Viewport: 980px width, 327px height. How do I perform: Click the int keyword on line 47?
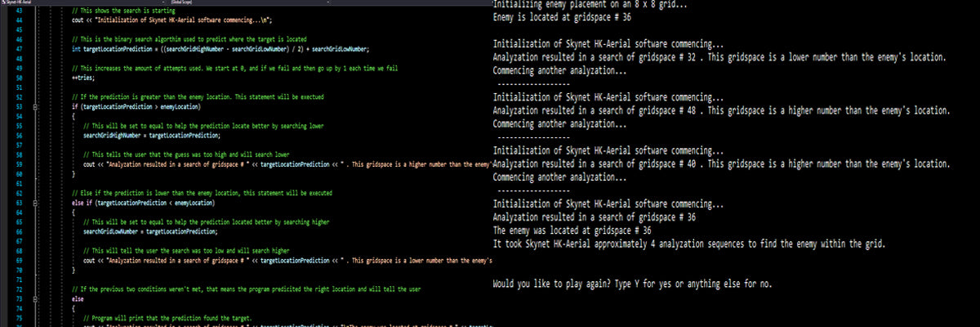pyautogui.click(x=76, y=49)
